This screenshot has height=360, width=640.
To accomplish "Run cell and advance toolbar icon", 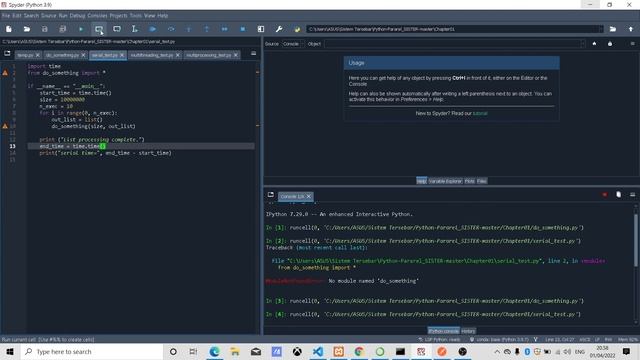I will pyautogui.click(x=117, y=29).
